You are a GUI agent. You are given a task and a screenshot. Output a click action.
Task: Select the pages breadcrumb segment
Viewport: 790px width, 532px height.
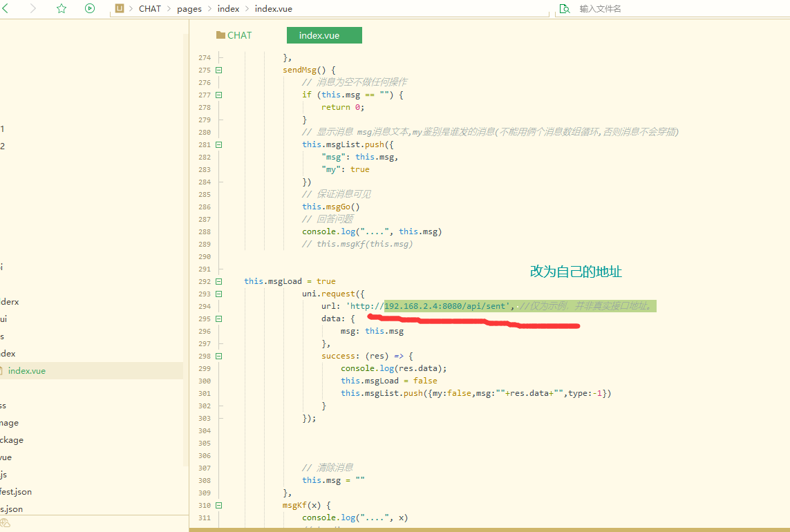click(189, 9)
